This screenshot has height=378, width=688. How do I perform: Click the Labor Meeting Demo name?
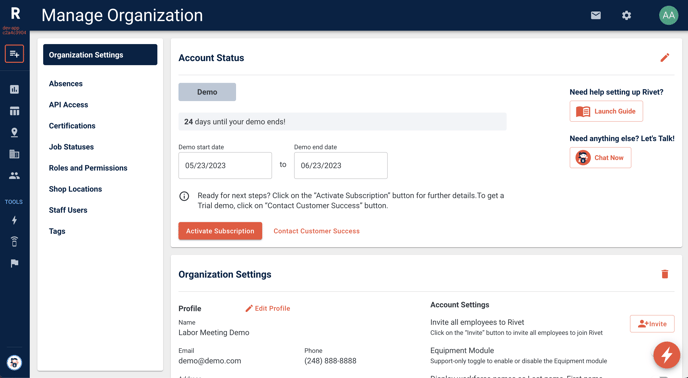coord(214,332)
